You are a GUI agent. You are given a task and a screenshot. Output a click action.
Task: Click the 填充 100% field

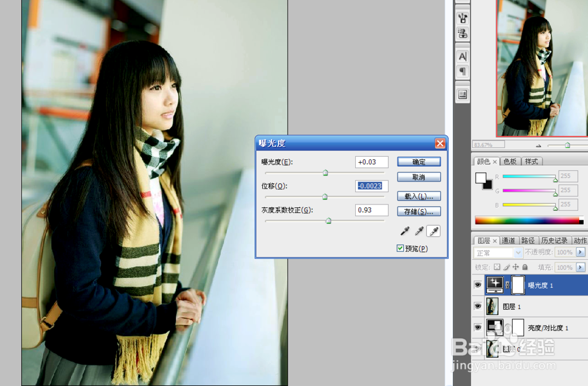(564, 267)
